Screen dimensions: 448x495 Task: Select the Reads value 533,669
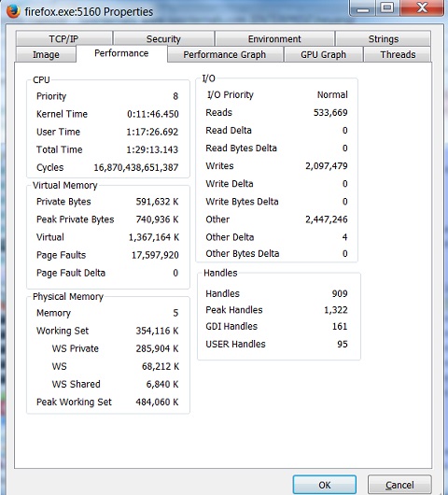point(330,112)
